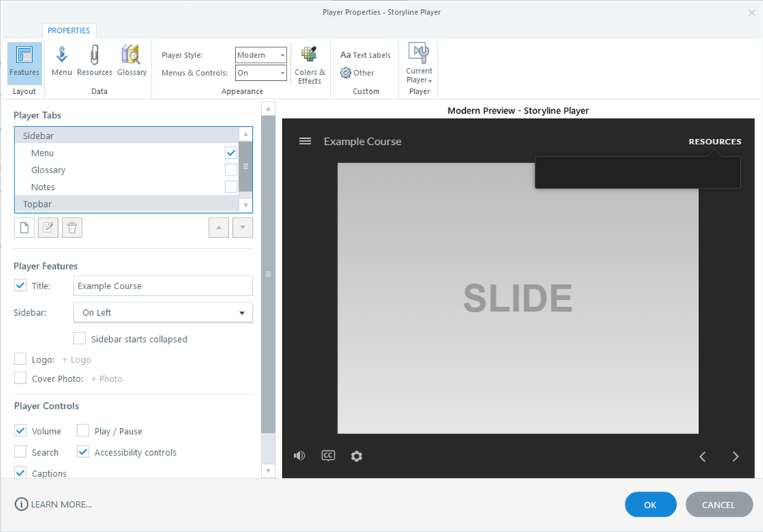This screenshot has width=763, height=532.
Task: Open the Resources tab in preview
Action: [714, 141]
